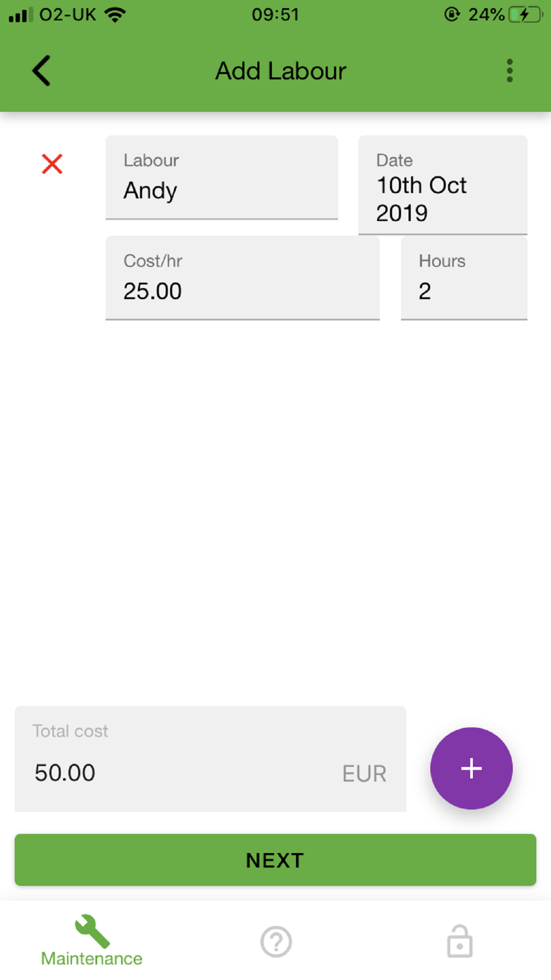
Task: Tap the Maintenance label text
Action: pyautogui.click(x=92, y=959)
